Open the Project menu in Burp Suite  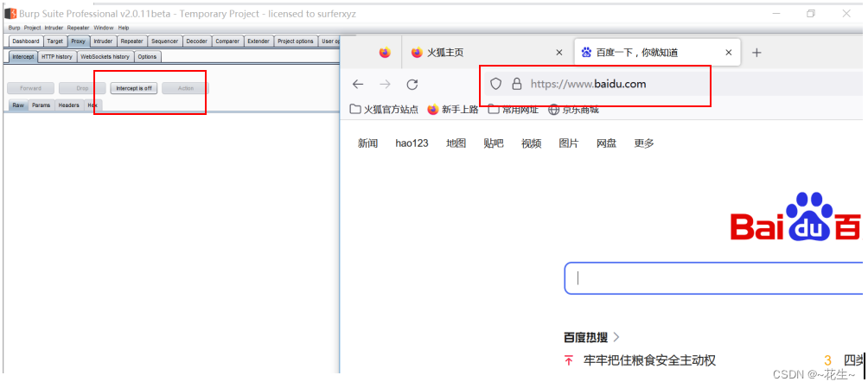pyautogui.click(x=32, y=28)
